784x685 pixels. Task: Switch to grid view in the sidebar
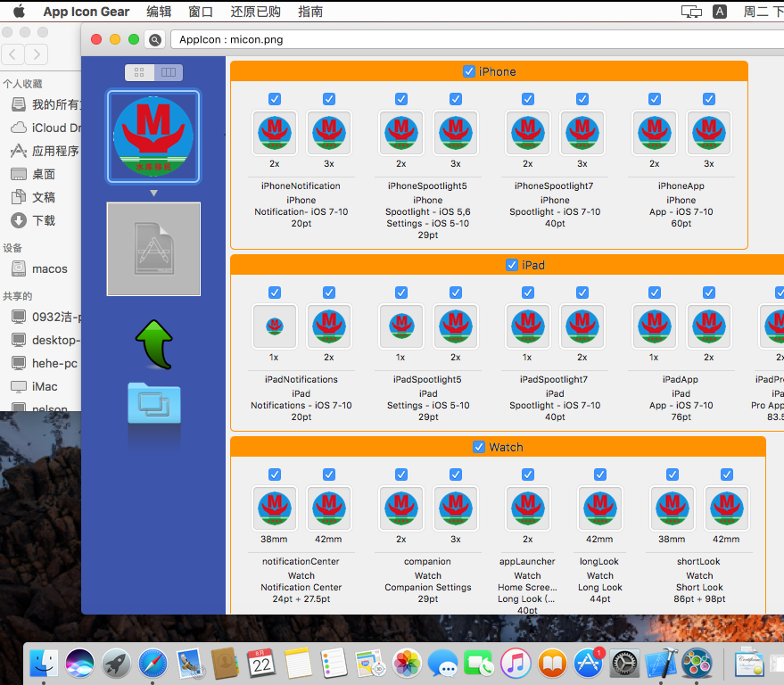pyautogui.click(x=139, y=73)
